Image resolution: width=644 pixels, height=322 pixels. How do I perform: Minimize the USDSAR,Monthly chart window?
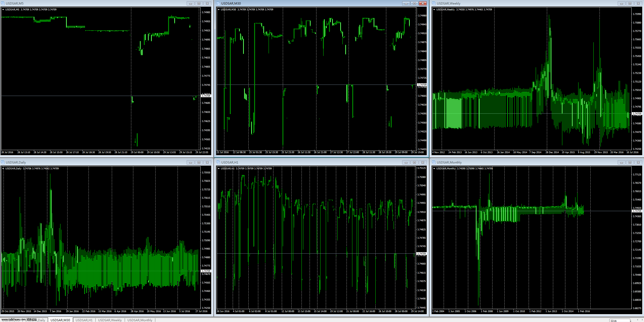click(x=621, y=162)
